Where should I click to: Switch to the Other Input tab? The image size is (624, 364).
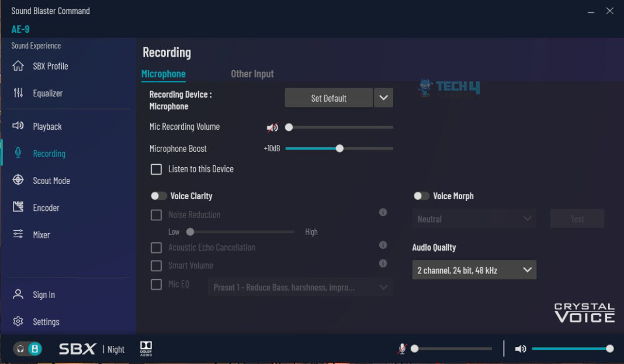pyautogui.click(x=252, y=74)
